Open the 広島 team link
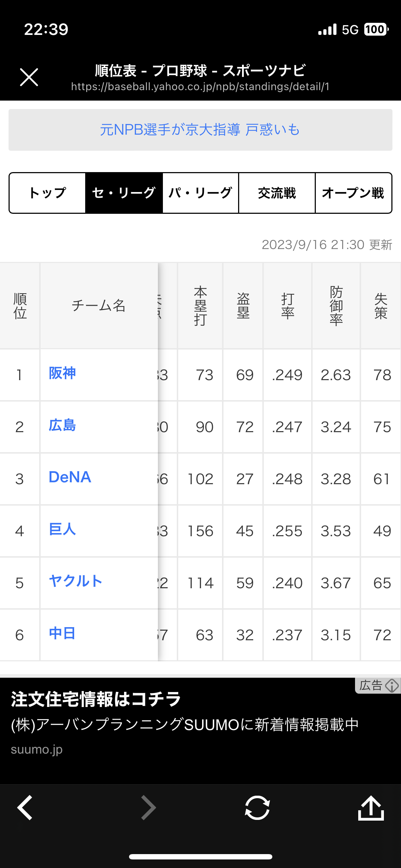 62,425
